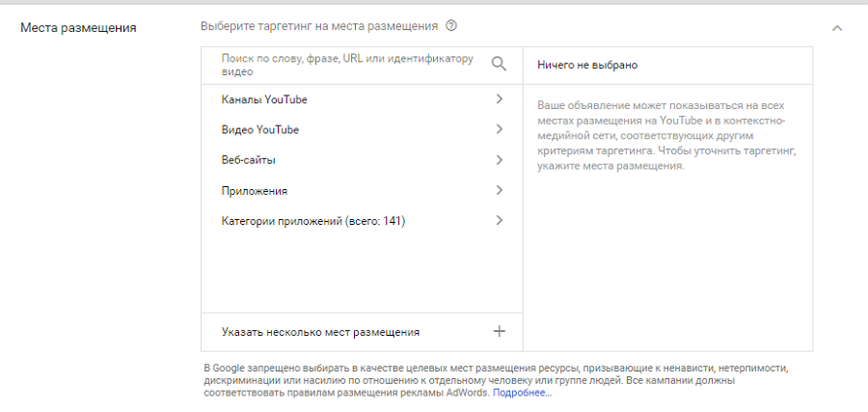Collapse the Места размещения section
The height and width of the screenshot is (412, 868).
pyautogui.click(x=836, y=28)
